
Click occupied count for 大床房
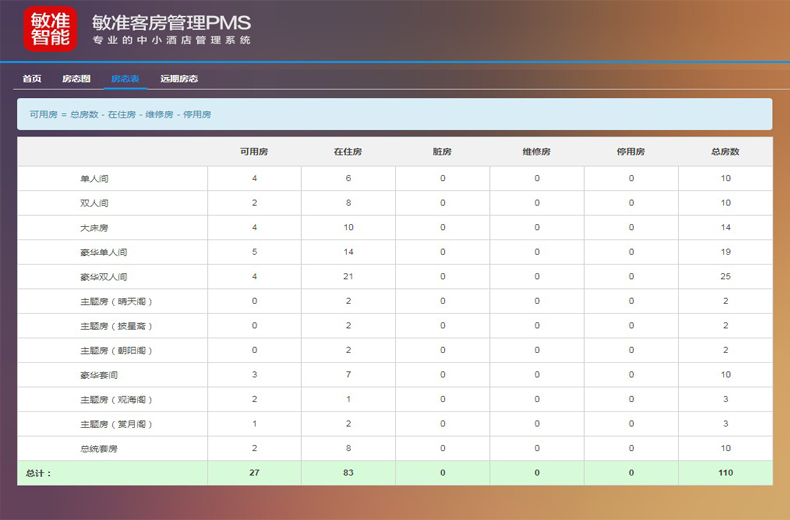(348, 227)
